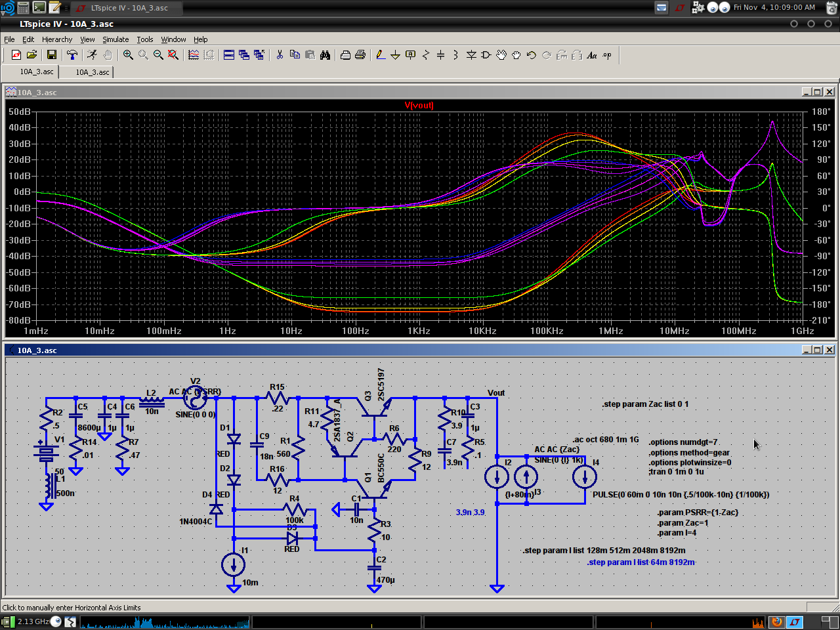840x630 pixels.
Task: Click the V(vout) trace label in plot
Action: point(419,105)
